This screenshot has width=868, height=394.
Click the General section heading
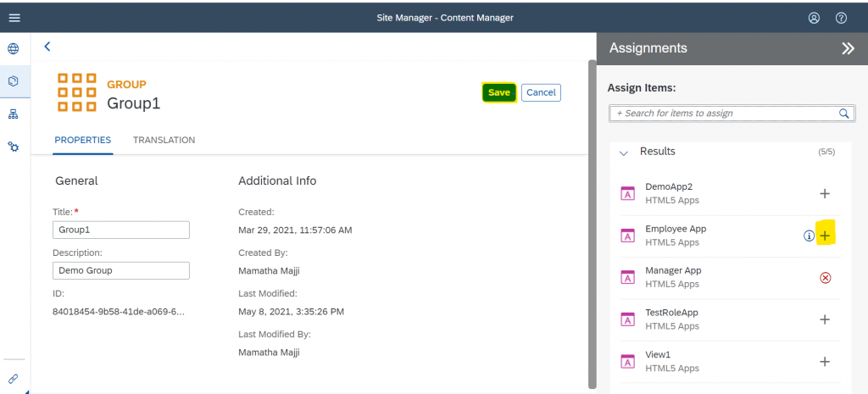tap(76, 181)
